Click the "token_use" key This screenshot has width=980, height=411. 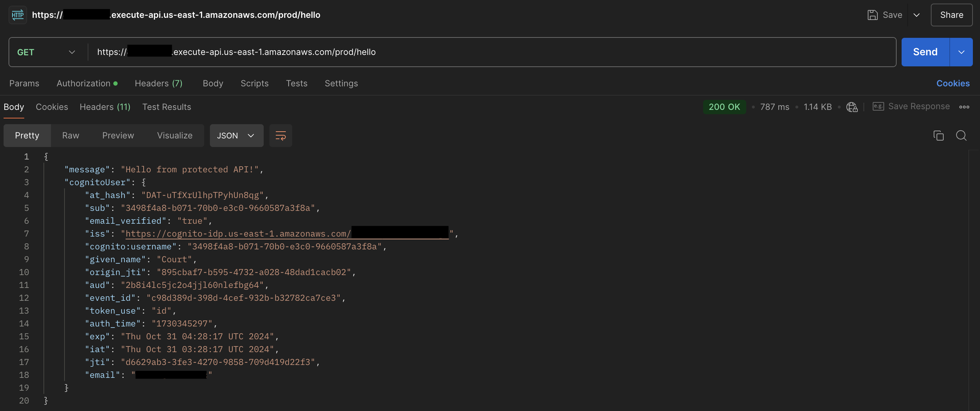113,311
